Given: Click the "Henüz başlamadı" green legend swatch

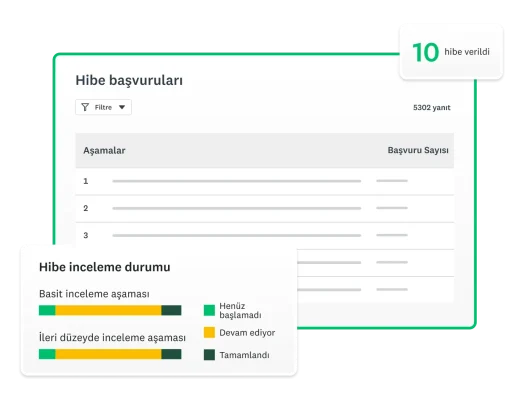Looking at the screenshot, I should pyautogui.click(x=209, y=310).
